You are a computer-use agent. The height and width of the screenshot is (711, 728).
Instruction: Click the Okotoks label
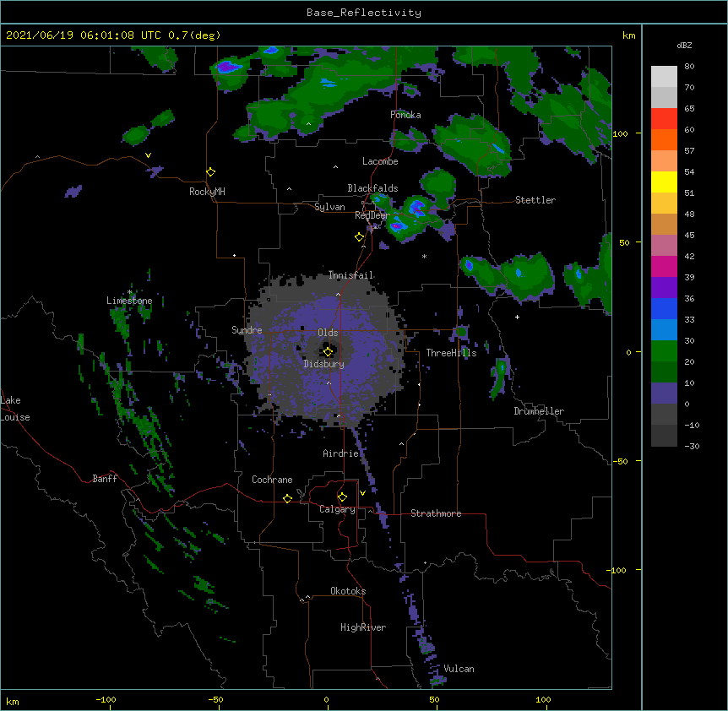point(348,591)
